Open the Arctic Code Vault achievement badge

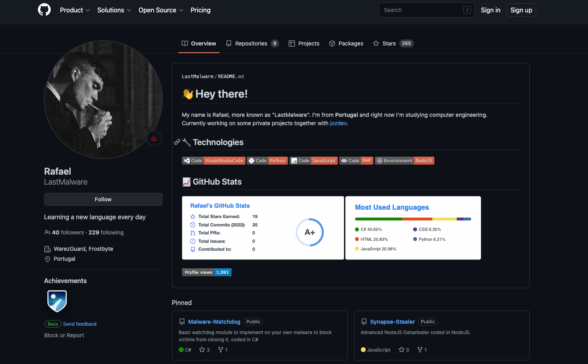click(57, 301)
